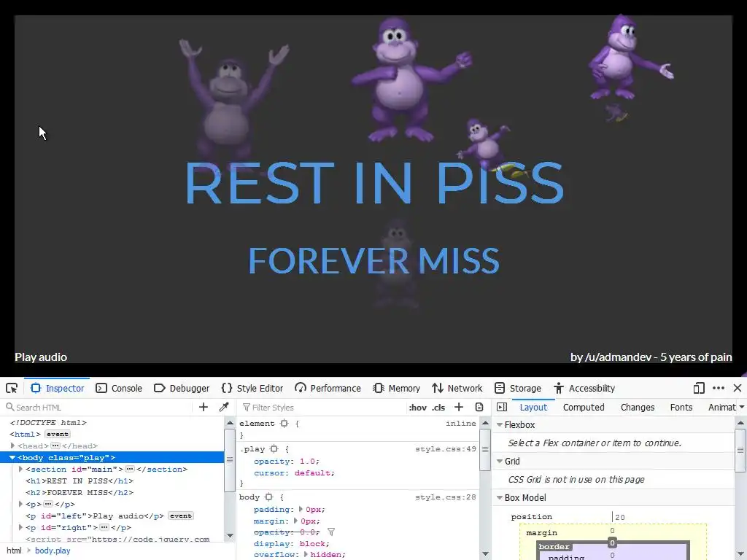
Task: Create a new node with plus icon
Action: click(x=204, y=407)
